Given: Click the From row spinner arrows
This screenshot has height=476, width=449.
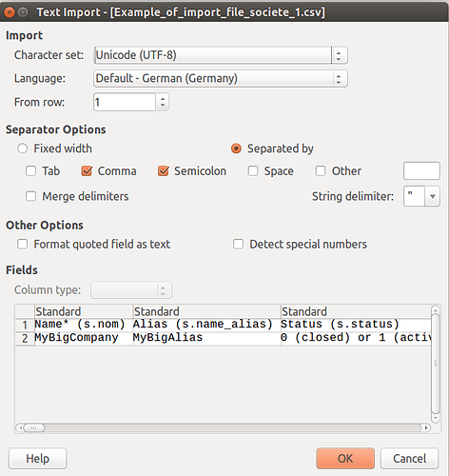Looking at the screenshot, I should (163, 102).
